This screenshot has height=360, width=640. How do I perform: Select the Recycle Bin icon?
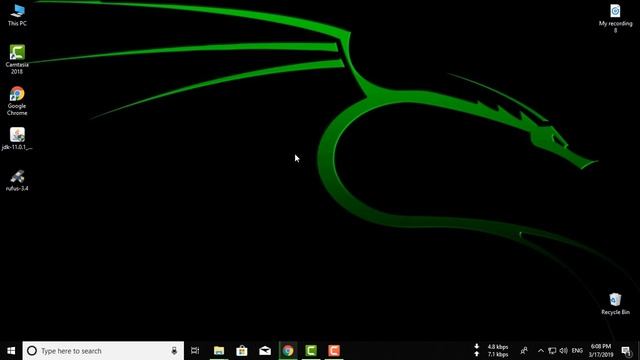click(x=615, y=304)
